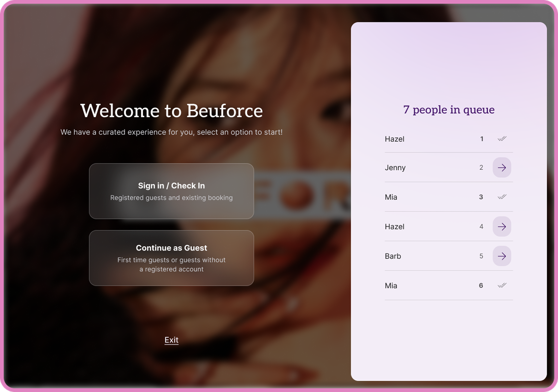Select Mia's name in sixth queue row
558x392 pixels.
[391, 285]
